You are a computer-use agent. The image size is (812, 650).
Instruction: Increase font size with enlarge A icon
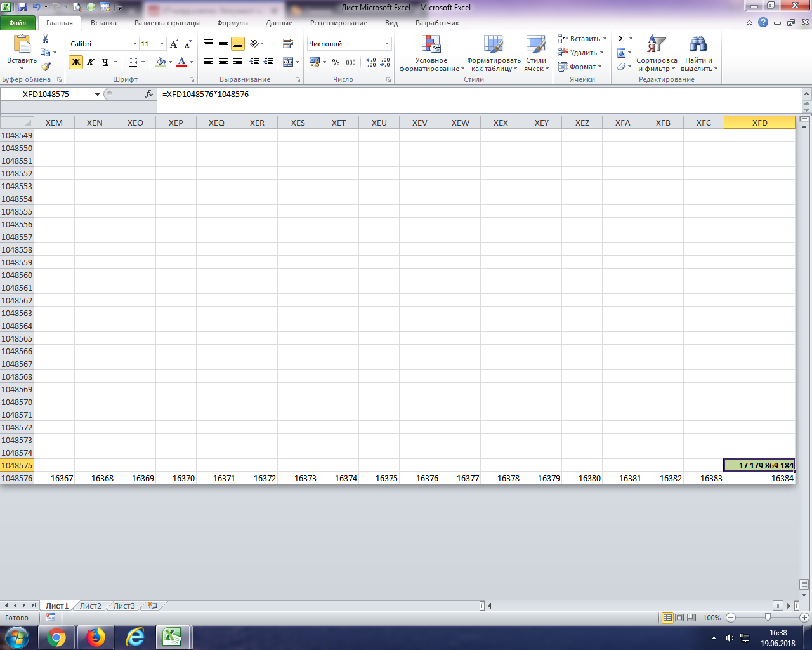(x=174, y=44)
